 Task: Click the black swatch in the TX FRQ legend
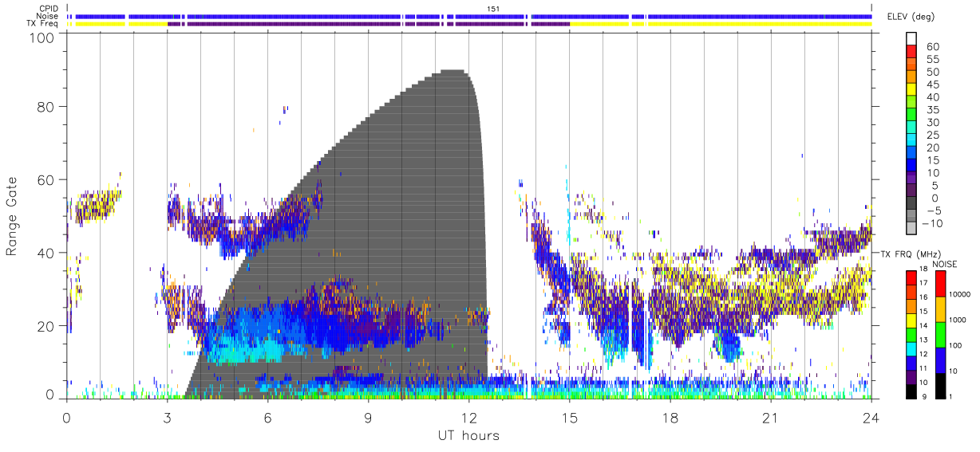tap(911, 390)
